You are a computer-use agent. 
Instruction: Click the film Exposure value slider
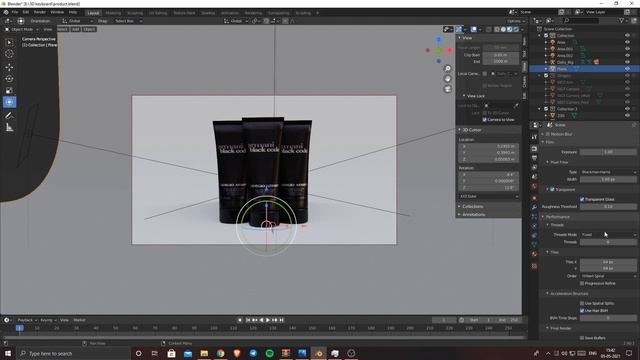[x=608, y=152]
